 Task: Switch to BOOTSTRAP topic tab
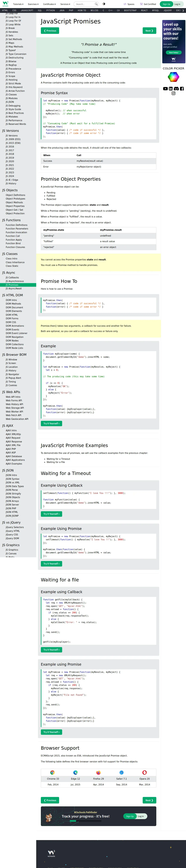[130, 10]
